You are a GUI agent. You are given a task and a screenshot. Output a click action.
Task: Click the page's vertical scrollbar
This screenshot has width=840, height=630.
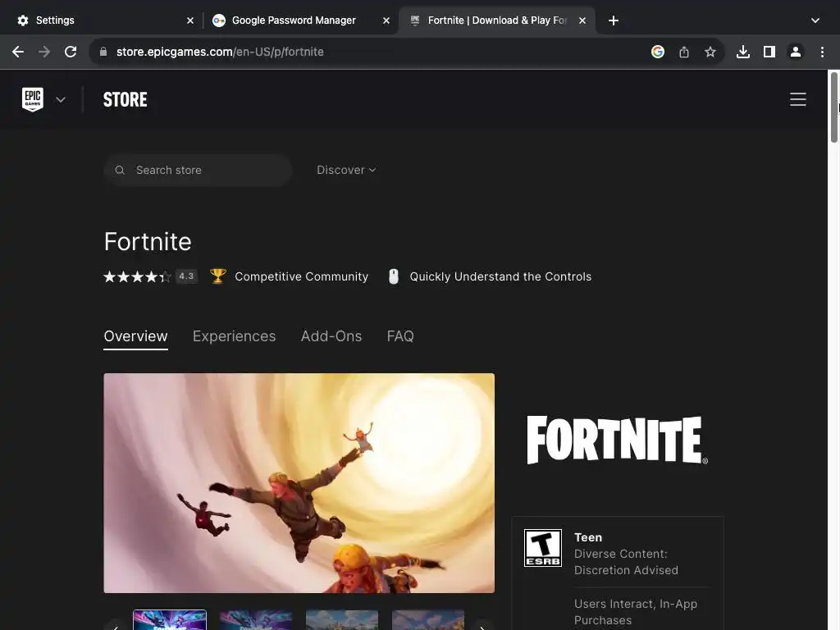coord(833,107)
